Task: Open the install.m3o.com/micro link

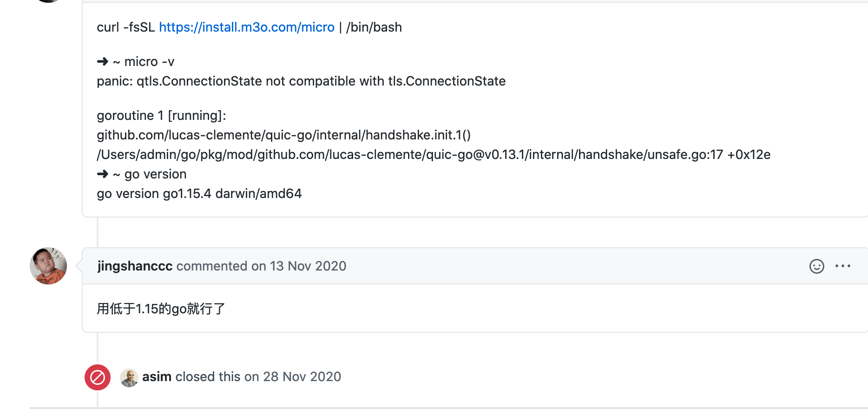Action: [x=247, y=27]
